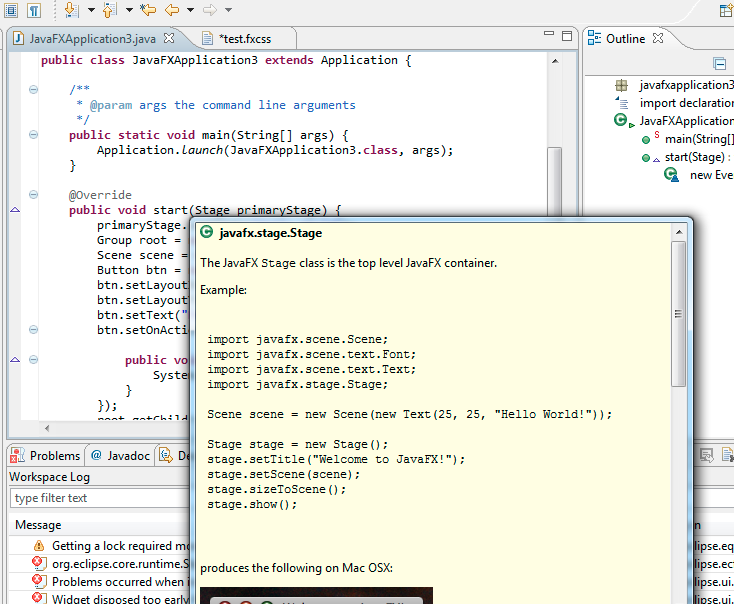
Task: Collapse all items in Outline view
Action: coord(719,63)
